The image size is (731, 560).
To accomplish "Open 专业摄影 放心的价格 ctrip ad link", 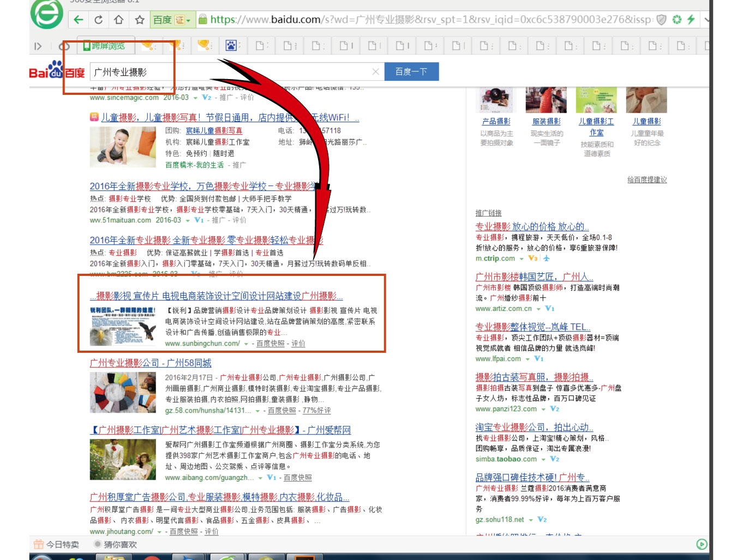I will pos(532,227).
